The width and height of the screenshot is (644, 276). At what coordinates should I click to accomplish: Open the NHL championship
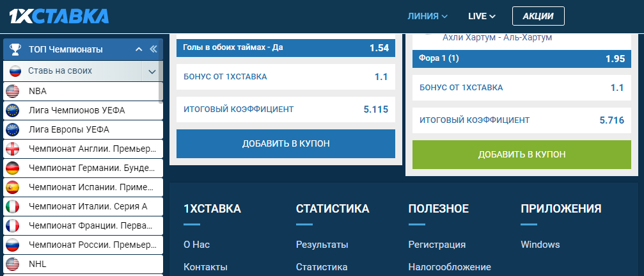click(x=83, y=264)
